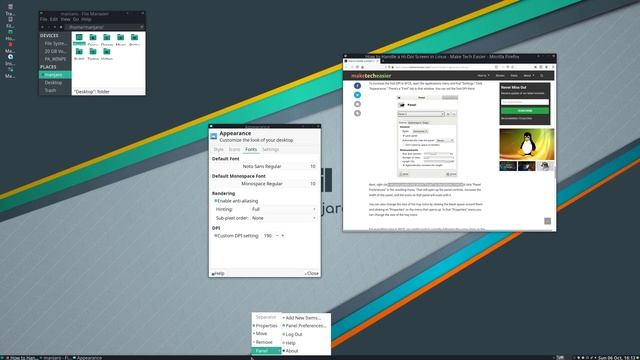Open the round white installer desktop icon

10,57
